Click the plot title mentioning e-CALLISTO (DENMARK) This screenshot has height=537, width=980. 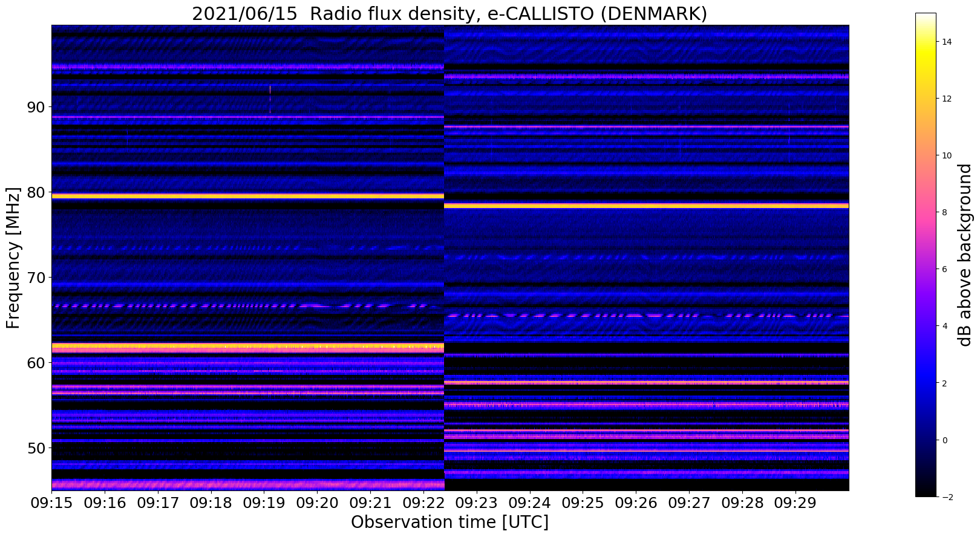click(x=449, y=13)
